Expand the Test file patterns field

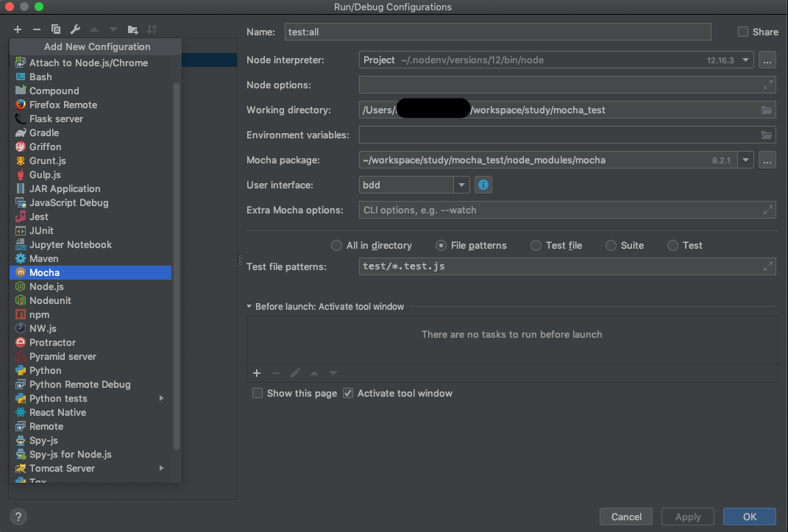tap(768, 267)
